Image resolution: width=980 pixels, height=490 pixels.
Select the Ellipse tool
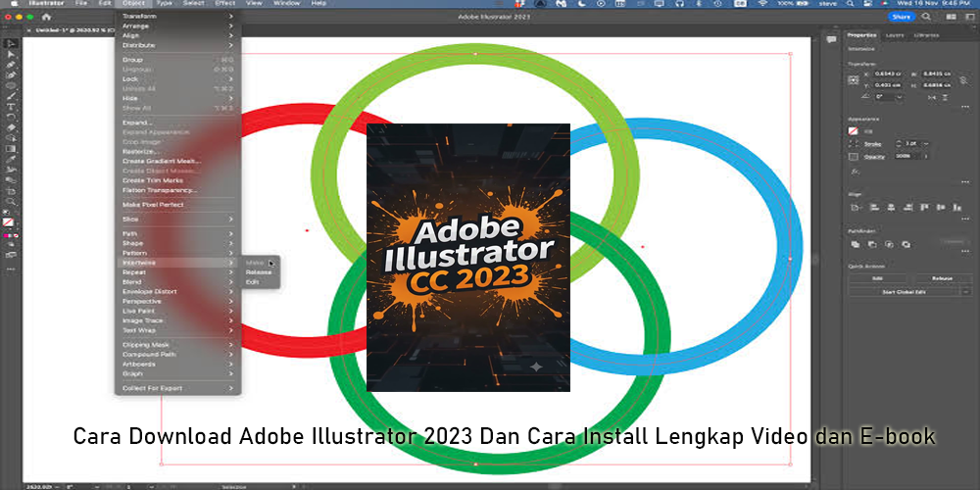(11, 85)
